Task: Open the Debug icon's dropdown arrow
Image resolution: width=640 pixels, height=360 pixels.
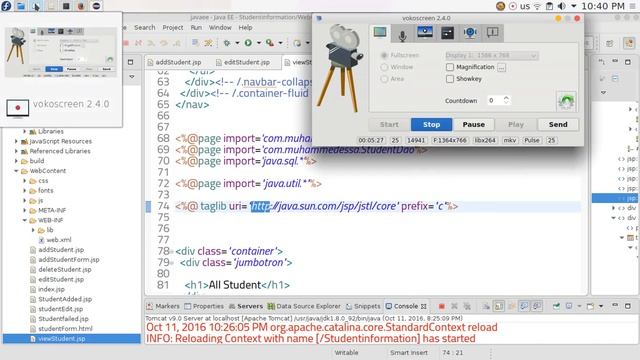Action: pyautogui.click(x=237, y=43)
